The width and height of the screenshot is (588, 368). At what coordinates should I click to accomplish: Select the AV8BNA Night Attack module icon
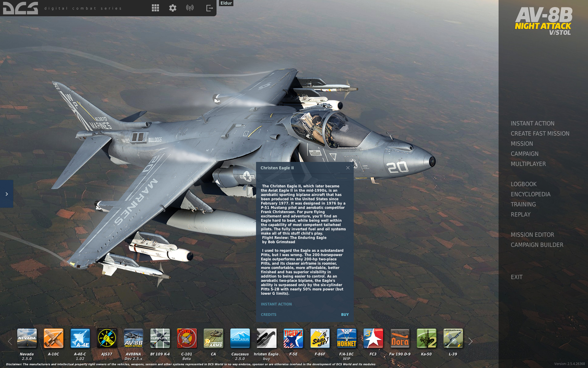[134, 338]
